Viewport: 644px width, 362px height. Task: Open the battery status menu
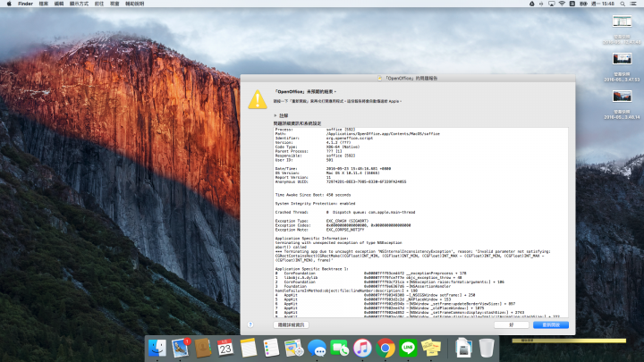(583, 4)
